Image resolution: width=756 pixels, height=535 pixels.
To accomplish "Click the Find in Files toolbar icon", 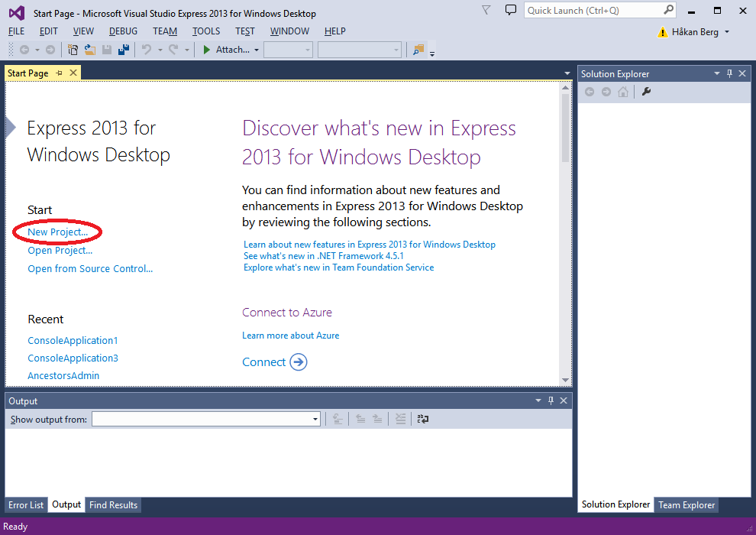I will pyautogui.click(x=418, y=50).
